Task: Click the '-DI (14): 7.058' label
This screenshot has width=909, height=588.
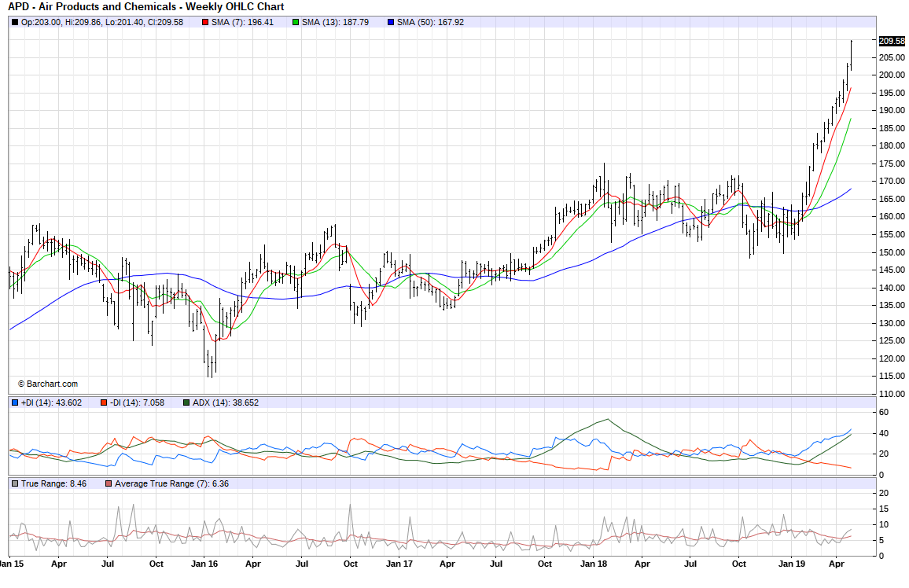Action: (x=137, y=402)
